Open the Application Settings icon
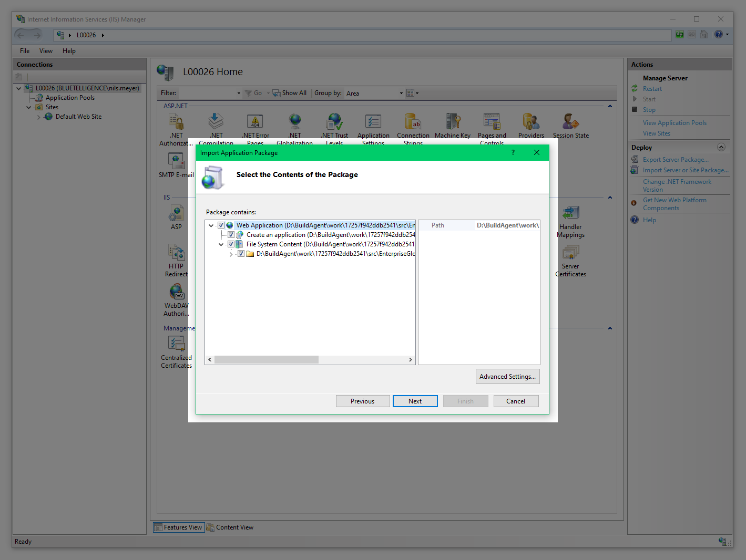 (x=373, y=122)
